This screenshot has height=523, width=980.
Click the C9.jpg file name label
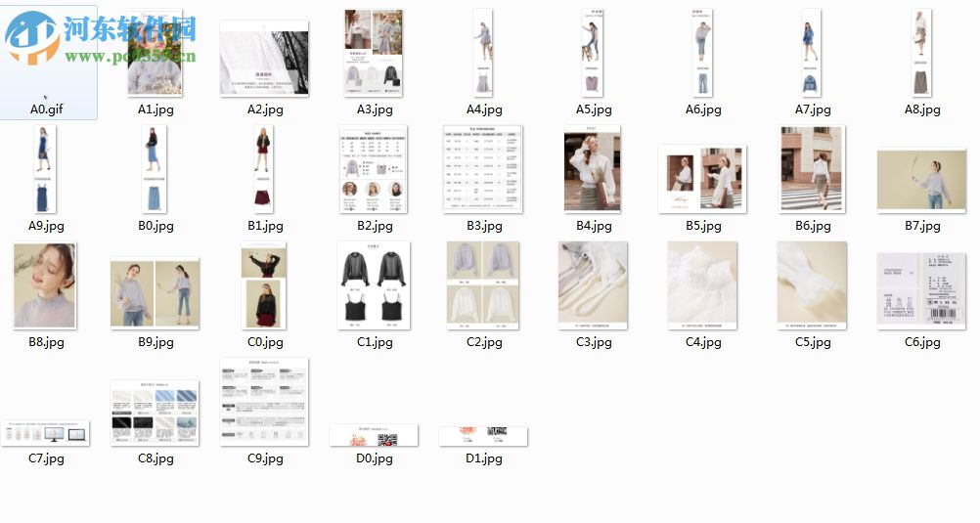click(x=265, y=458)
